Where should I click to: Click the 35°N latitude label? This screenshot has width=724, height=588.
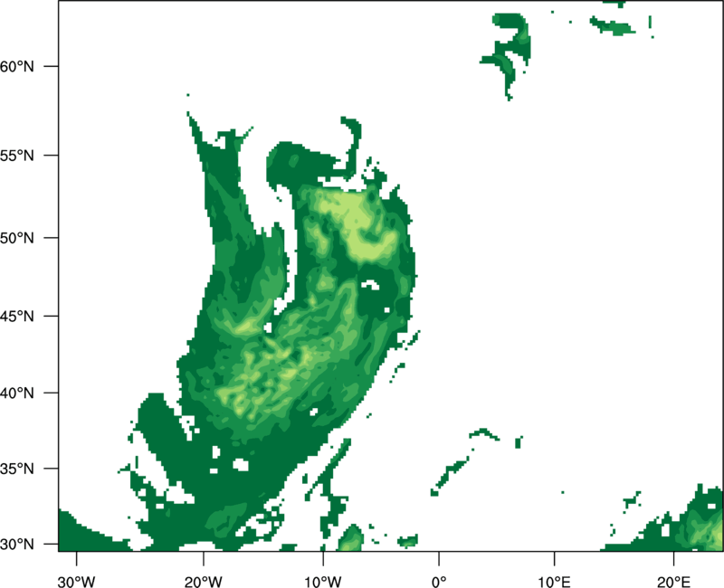click(16, 469)
